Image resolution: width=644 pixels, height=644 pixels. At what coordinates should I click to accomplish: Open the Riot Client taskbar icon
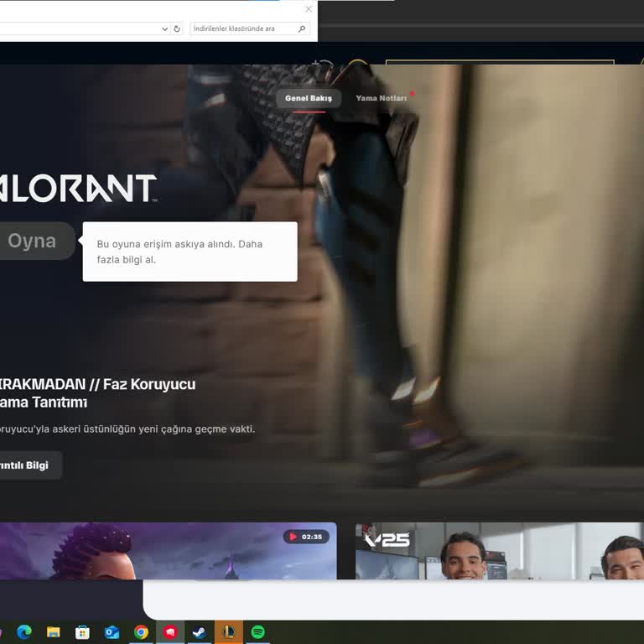point(170,632)
